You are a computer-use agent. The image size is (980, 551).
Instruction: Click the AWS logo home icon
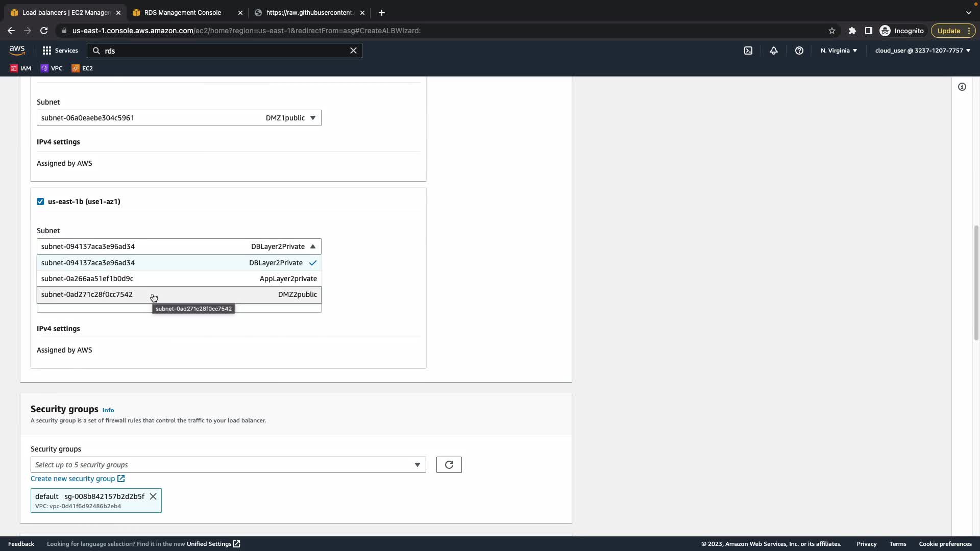(x=17, y=50)
